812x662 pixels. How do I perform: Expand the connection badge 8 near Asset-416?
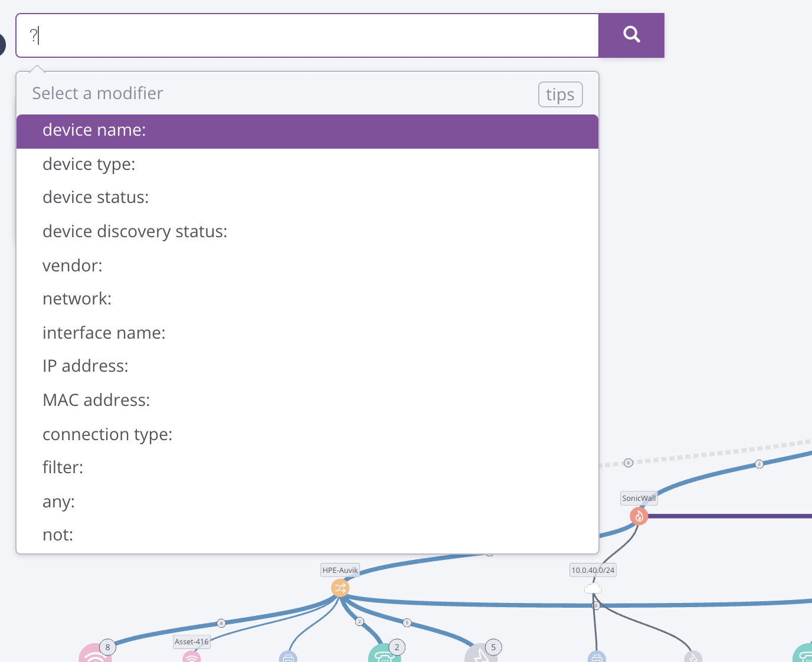221,622
